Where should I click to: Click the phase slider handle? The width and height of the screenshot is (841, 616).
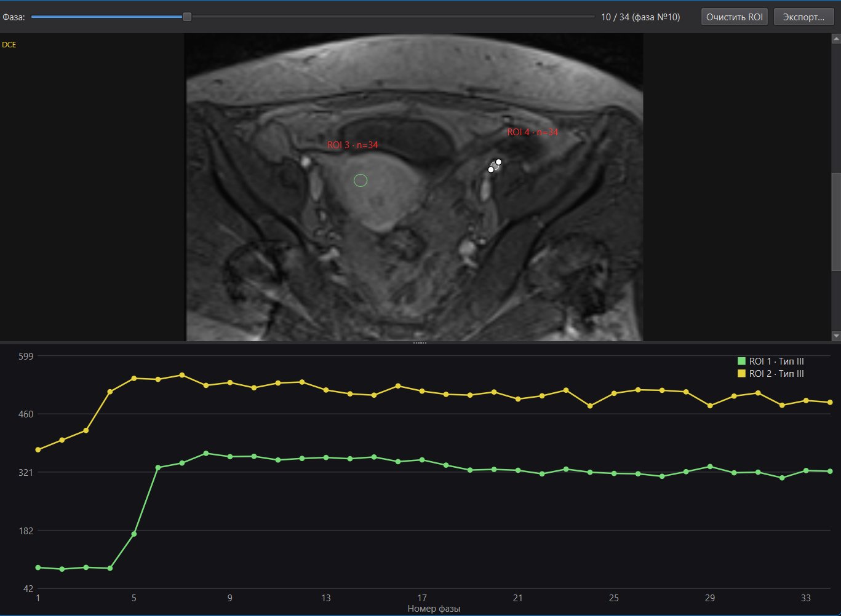coord(187,17)
